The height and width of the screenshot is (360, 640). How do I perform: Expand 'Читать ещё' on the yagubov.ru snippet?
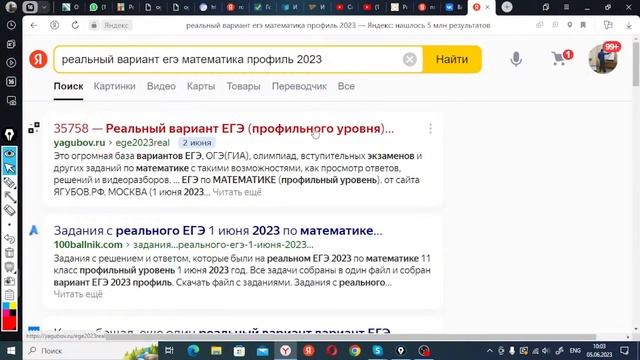[x=237, y=192]
